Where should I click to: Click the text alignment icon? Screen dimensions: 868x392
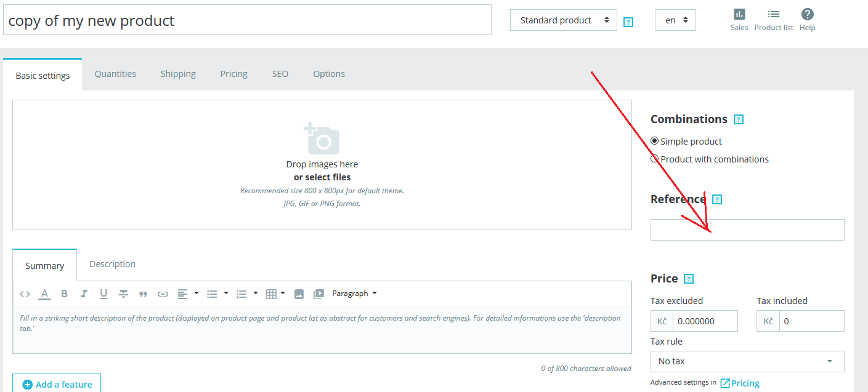[182, 294]
